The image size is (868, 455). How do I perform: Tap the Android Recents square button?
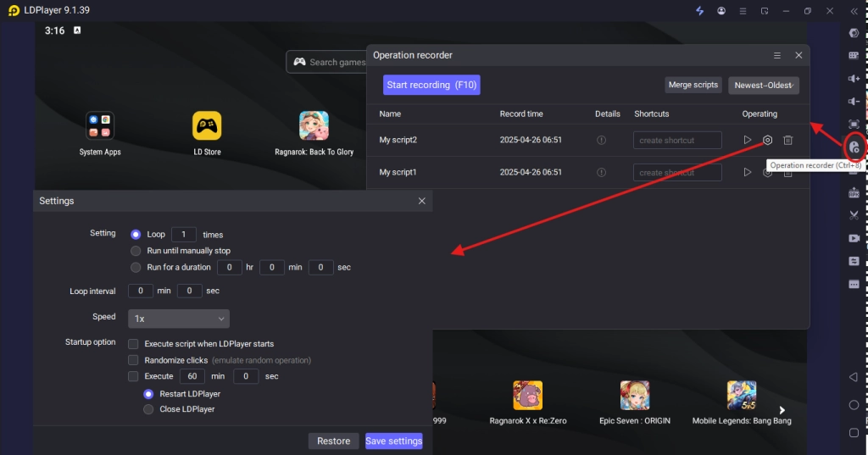(x=854, y=432)
